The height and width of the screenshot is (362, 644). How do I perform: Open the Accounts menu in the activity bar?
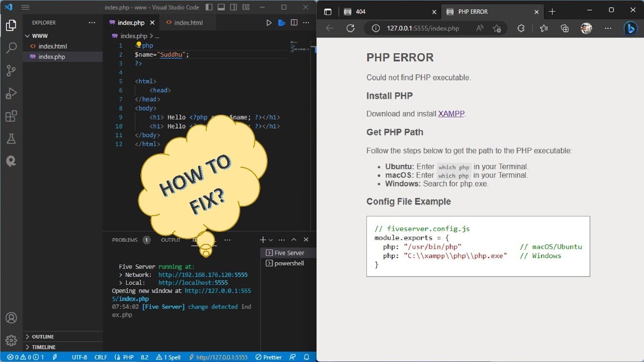click(11, 318)
